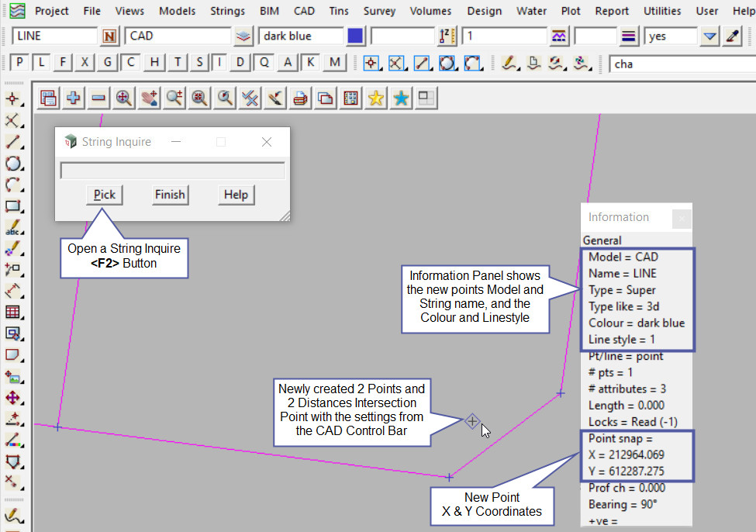Open the Survey menu
The width and height of the screenshot is (756, 532).
[x=379, y=11]
